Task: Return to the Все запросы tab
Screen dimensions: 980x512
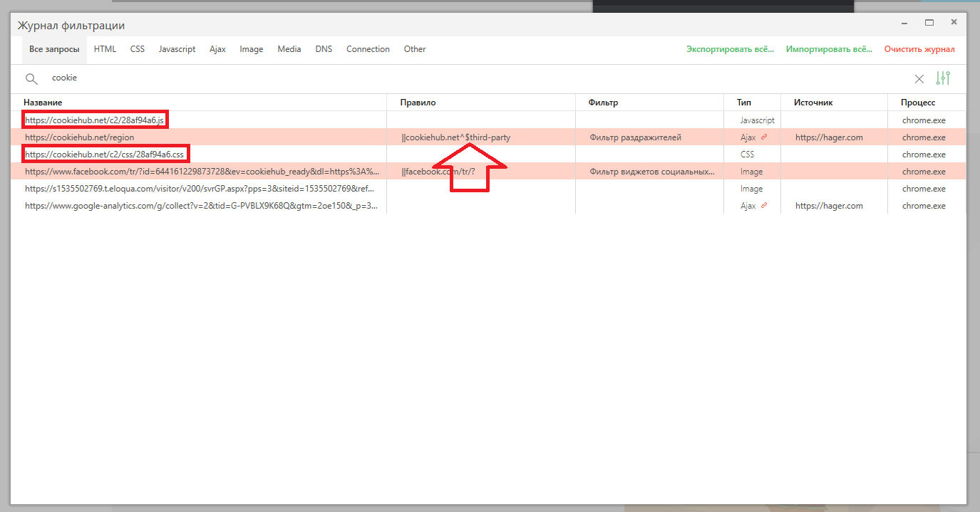Action: [x=53, y=48]
